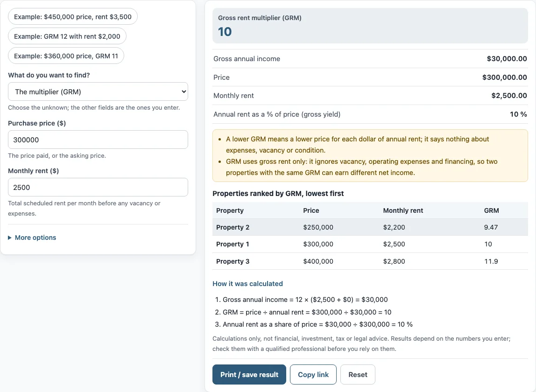Load the GRM 12 with rent $2,000 example

point(67,36)
